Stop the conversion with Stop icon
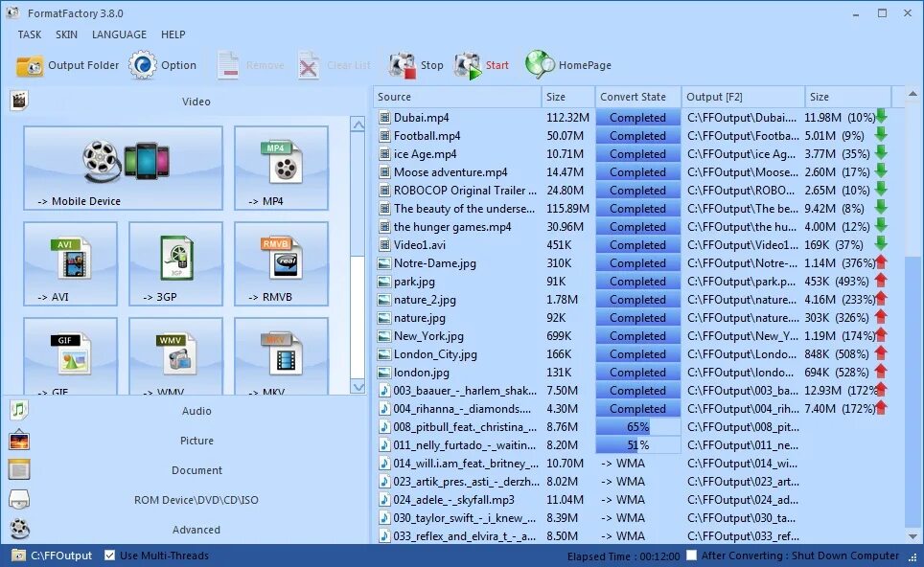 click(402, 65)
